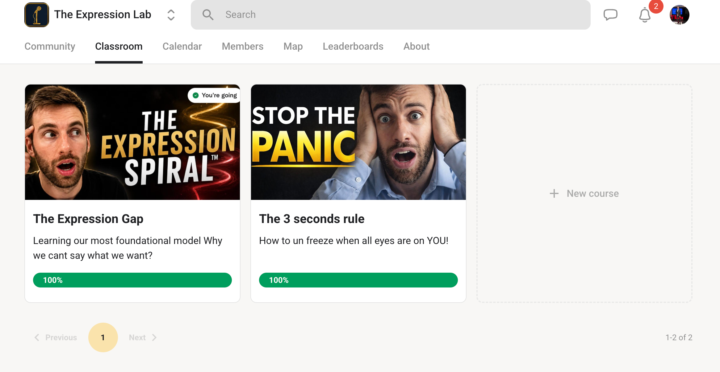Select the Classroom tab
Image resolution: width=720 pixels, height=372 pixels.
119,46
